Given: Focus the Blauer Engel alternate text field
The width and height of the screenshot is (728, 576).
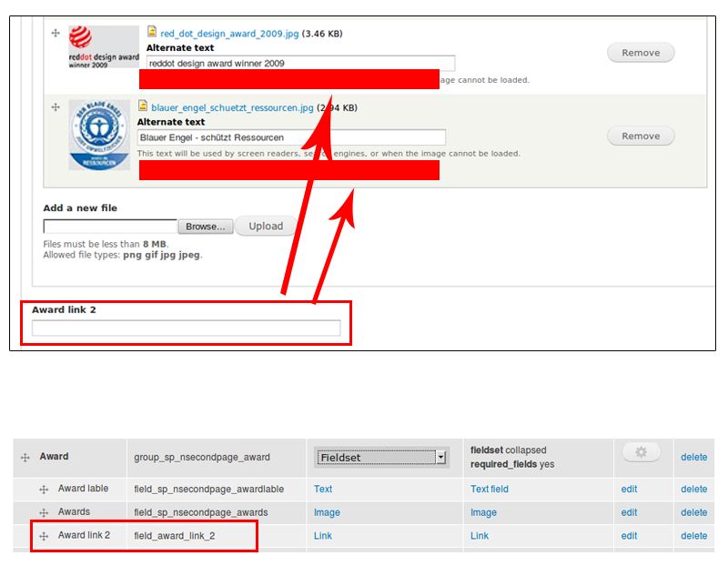Looking at the screenshot, I should pyautogui.click(x=291, y=137).
